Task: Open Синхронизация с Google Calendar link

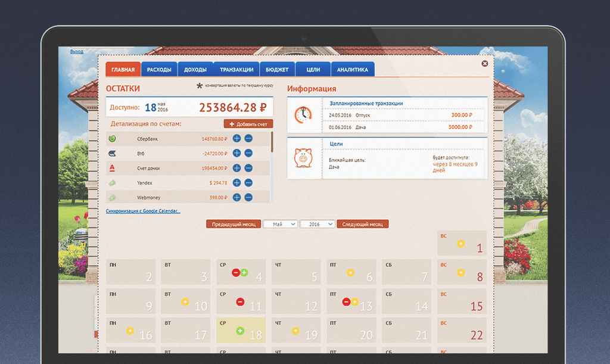Action: coord(143,211)
